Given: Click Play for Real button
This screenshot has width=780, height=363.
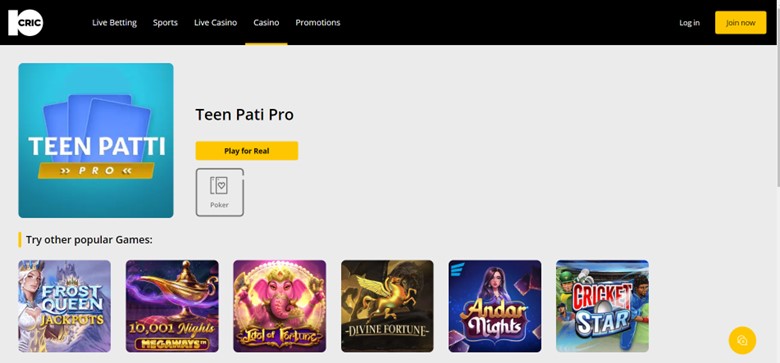Looking at the screenshot, I should point(247,151).
